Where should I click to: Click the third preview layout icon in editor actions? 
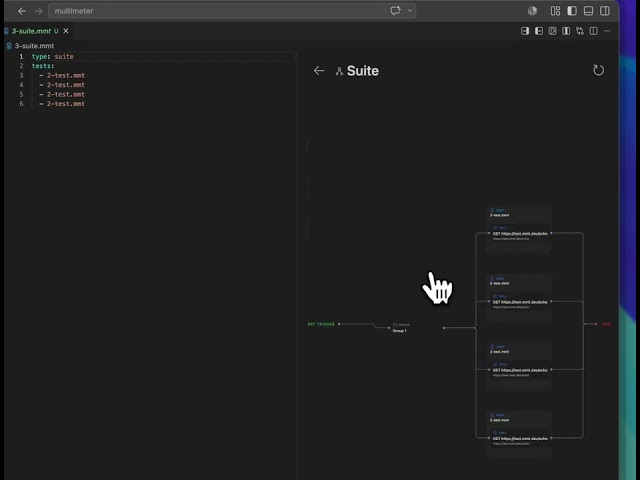(x=552, y=31)
